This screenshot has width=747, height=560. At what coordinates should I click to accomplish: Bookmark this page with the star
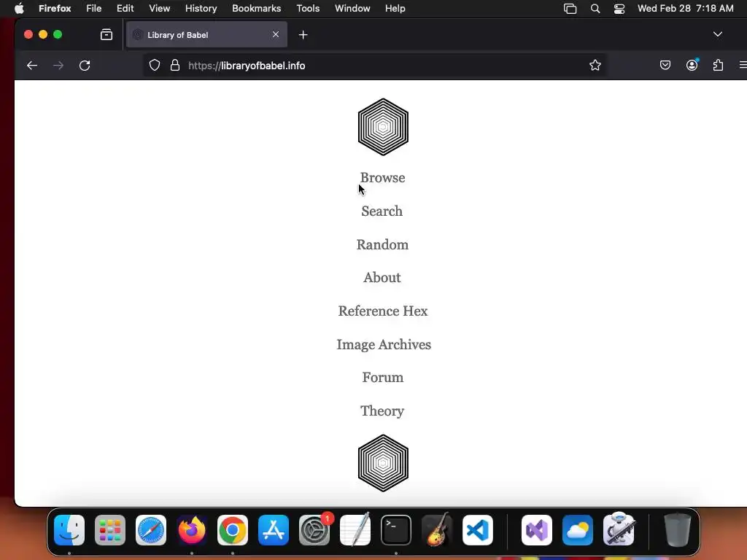595,65
